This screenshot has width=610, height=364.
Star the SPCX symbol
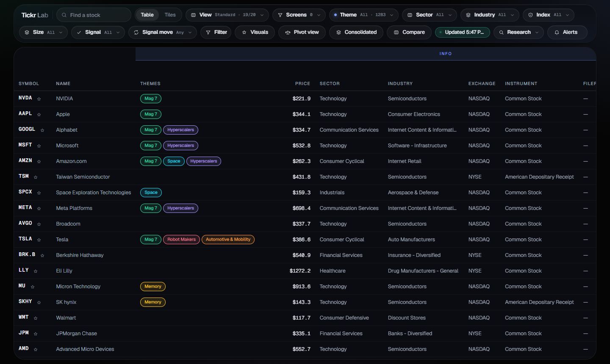(x=39, y=193)
